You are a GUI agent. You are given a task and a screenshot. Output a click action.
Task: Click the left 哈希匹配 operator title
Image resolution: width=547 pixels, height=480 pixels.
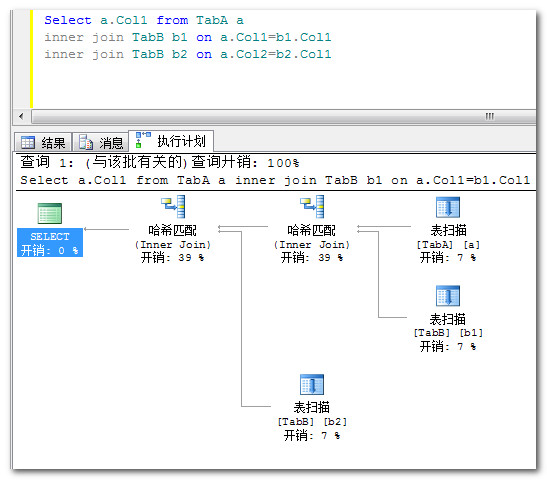tap(172, 230)
